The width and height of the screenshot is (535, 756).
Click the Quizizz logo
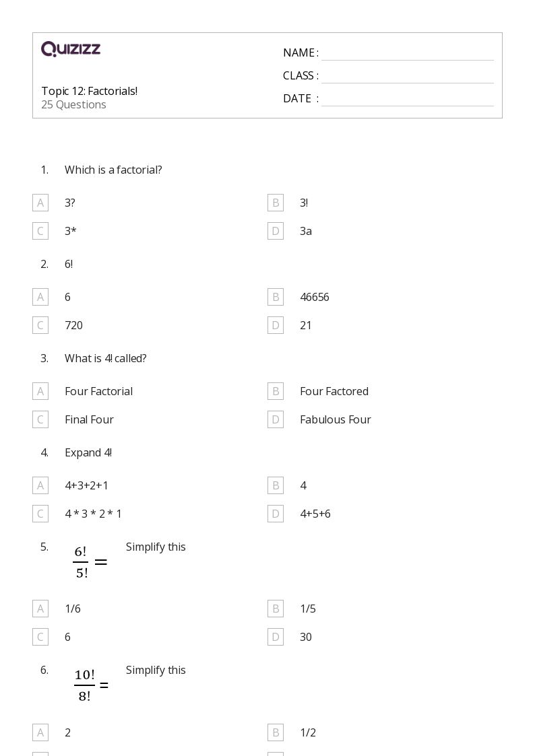point(71,49)
